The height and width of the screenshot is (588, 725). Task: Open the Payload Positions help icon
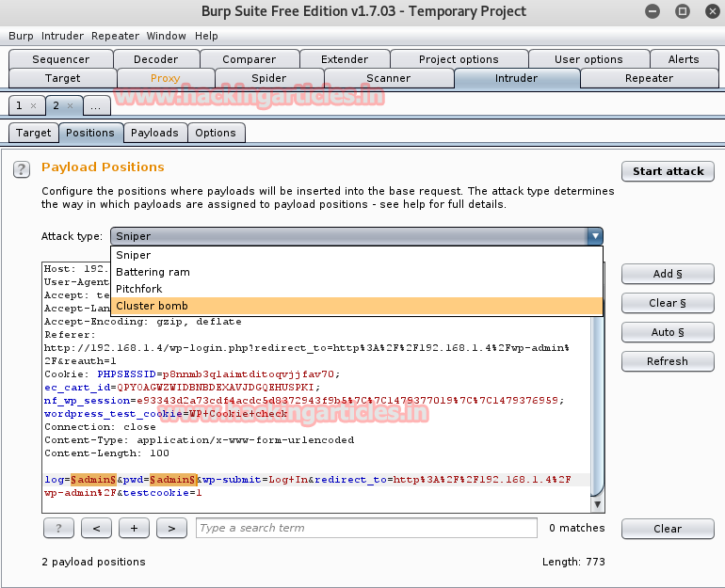(22, 169)
